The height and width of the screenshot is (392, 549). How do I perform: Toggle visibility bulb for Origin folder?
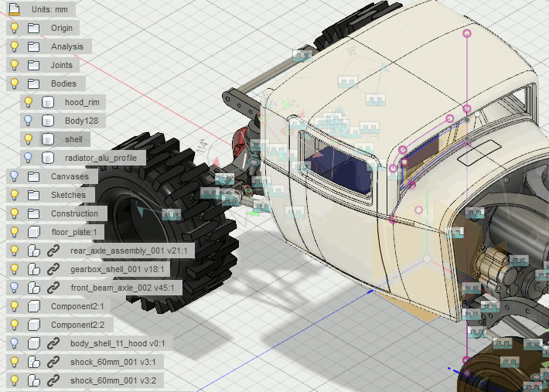[15, 28]
